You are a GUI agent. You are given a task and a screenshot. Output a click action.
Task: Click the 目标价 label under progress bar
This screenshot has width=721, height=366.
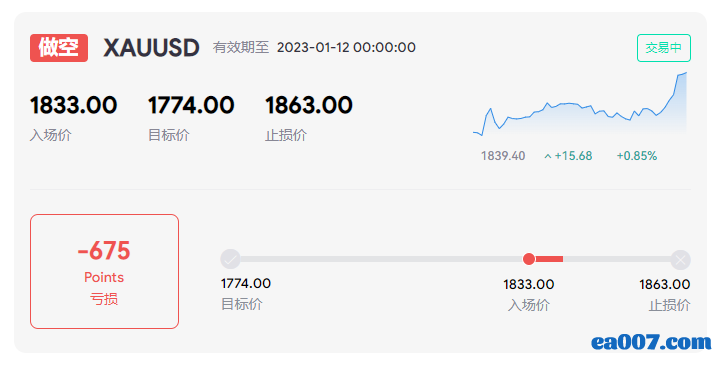tap(242, 304)
